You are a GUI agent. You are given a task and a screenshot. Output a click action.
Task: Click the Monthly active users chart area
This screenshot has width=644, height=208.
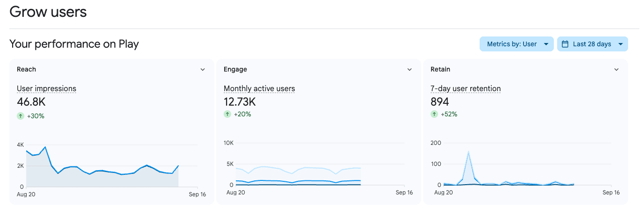pyautogui.click(x=298, y=175)
